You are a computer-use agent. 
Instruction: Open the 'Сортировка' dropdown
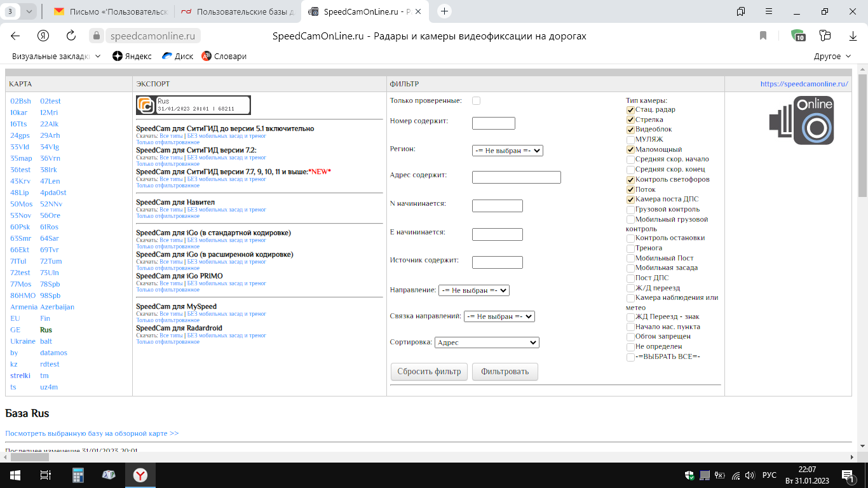486,342
